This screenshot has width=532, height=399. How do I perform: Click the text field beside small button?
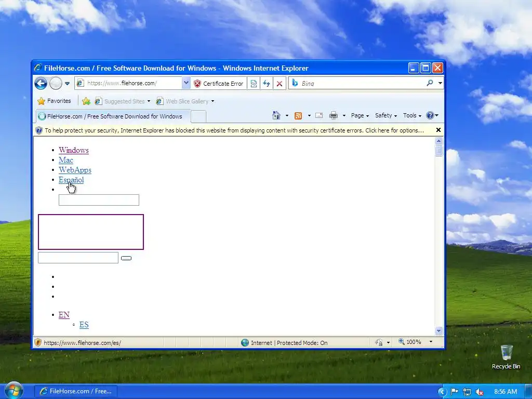tap(78, 258)
